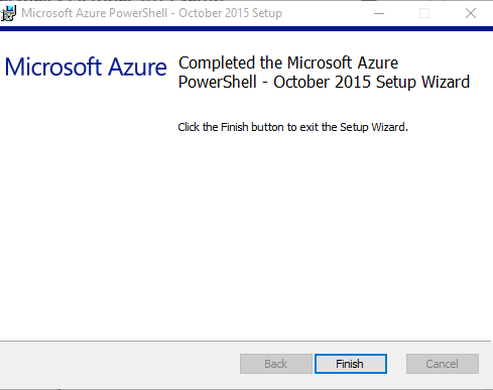Click the gray footer area left of Back
The height and width of the screenshot is (390, 493).
120,364
